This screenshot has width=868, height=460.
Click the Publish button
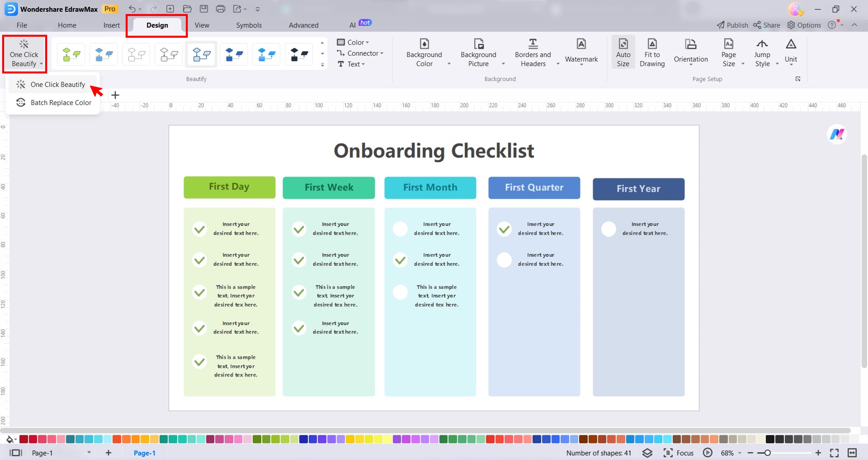[x=732, y=25]
